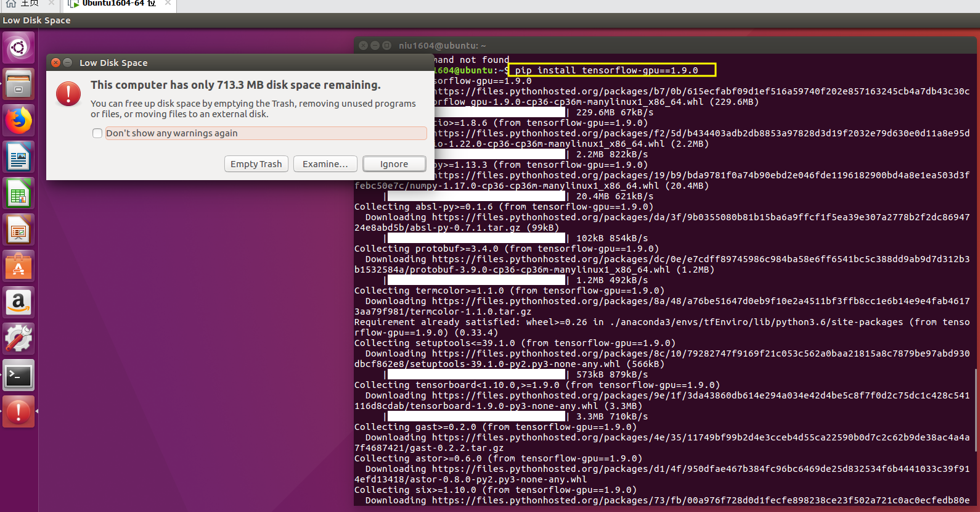Click the terminal title 'niu1604@ubuntu: ~'

pos(442,45)
